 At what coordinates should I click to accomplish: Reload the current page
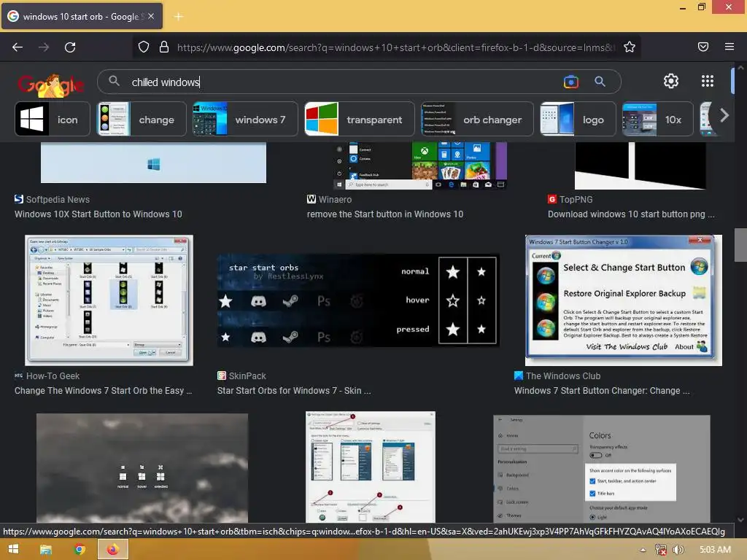[x=70, y=47]
